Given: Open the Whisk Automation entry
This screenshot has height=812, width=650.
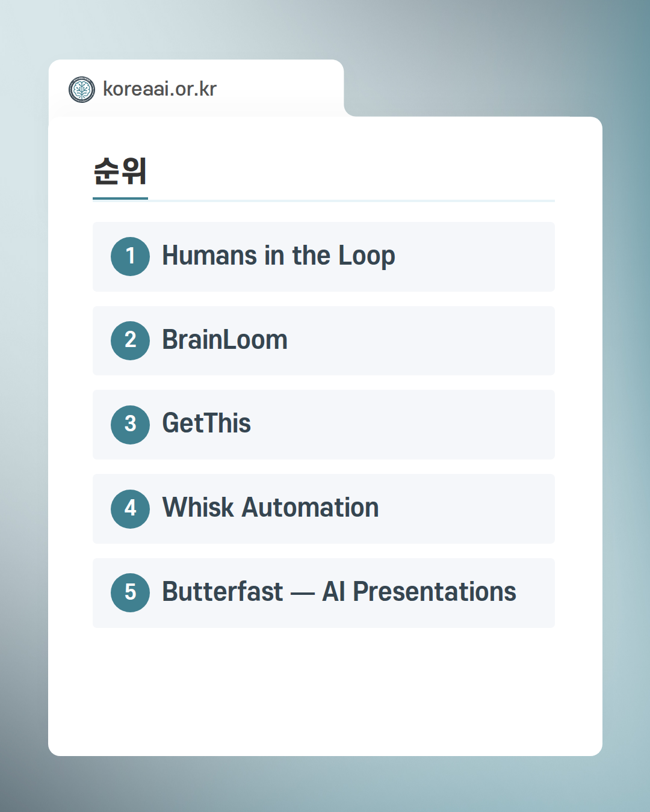Looking at the screenshot, I should [270, 508].
